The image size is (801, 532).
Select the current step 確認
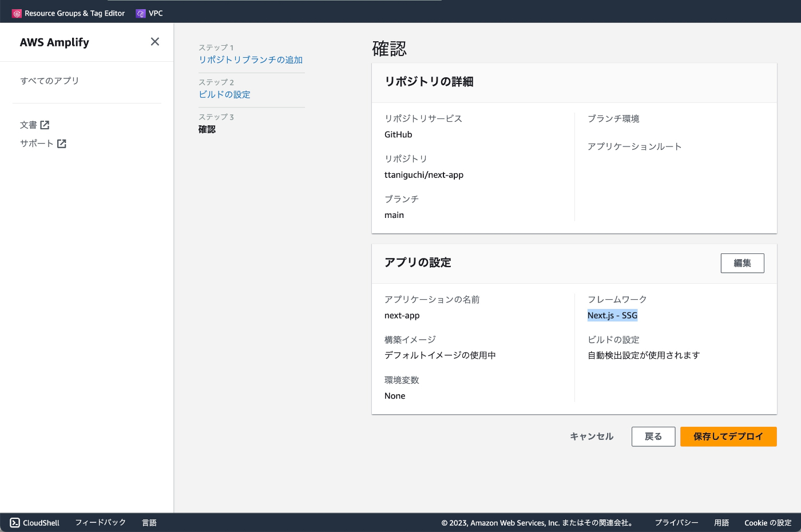[207, 129]
